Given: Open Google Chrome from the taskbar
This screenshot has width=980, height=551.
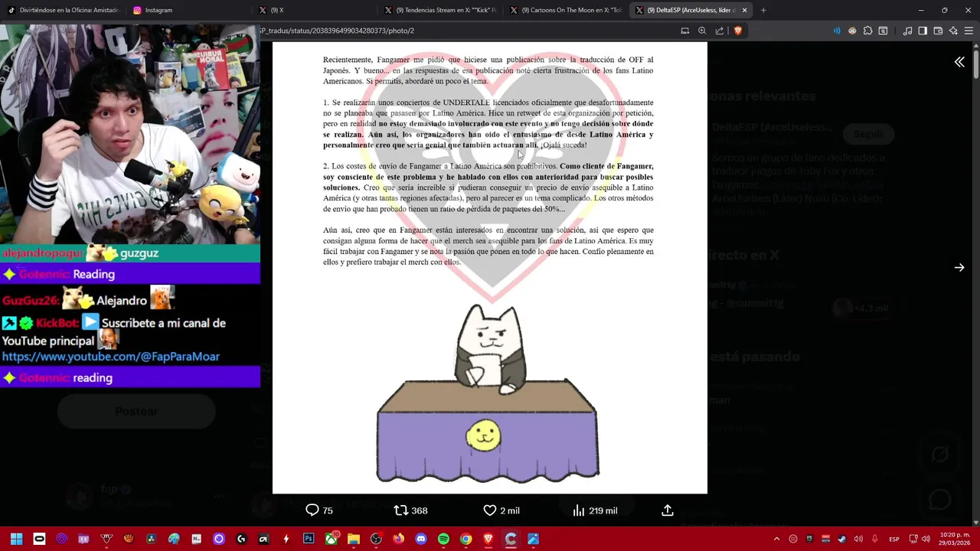Looking at the screenshot, I should pyautogui.click(x=465, y=539).
